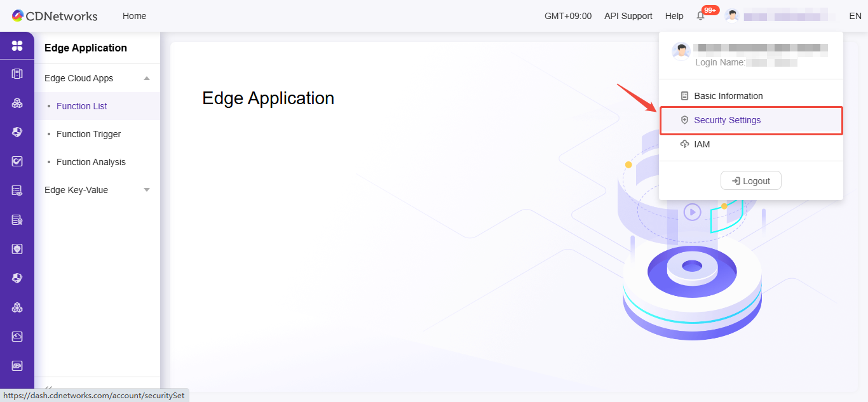Open the GMT+09:00 timezone selector
This screenshot has width=868, height=402.
[567, 16]
